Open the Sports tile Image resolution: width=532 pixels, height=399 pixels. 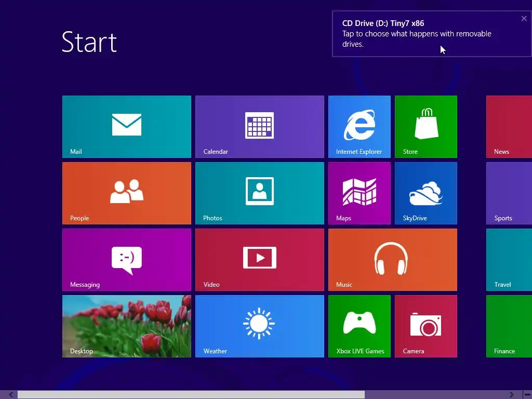tap(509, 193)
